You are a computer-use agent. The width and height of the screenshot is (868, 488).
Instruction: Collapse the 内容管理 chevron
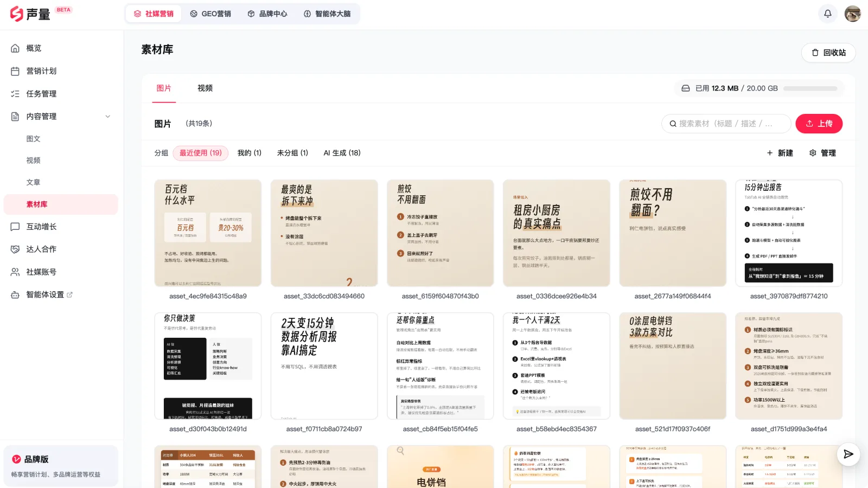[107, 117]
